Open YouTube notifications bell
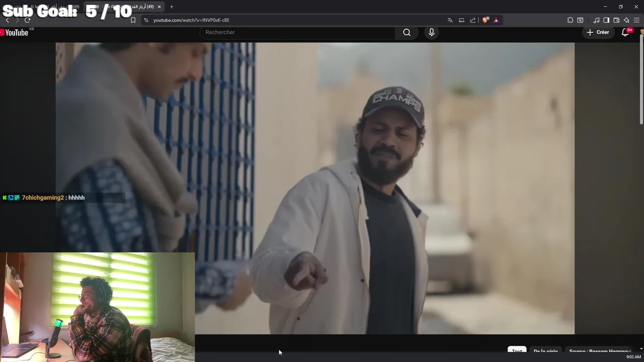The width and height of the screenshot is (644, 362). coord(625,32)
